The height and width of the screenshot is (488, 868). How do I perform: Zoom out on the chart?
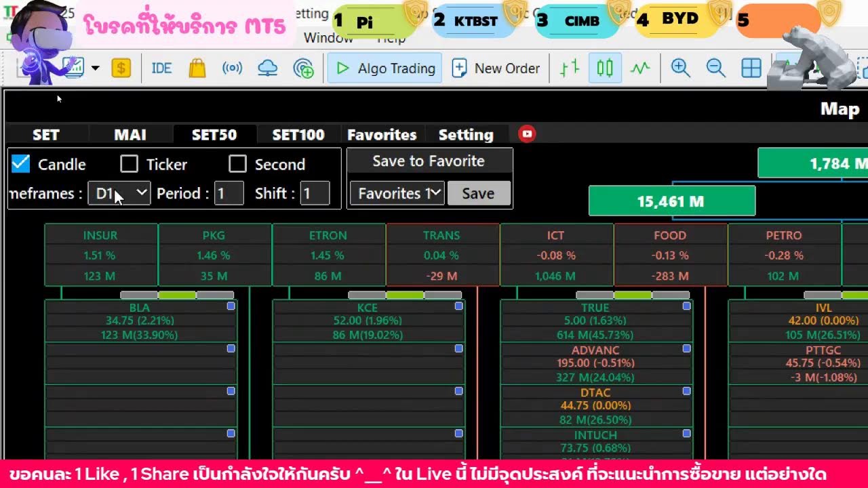point(715,68)
